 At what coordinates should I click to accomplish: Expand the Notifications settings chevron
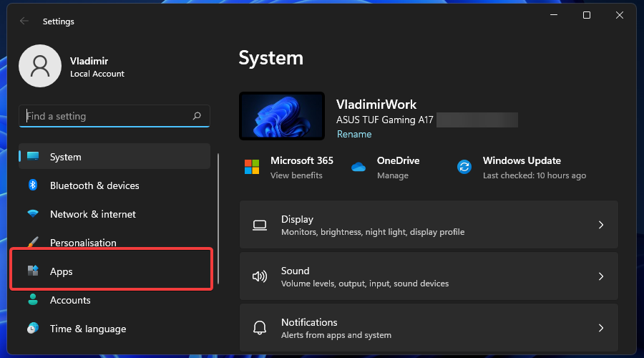(601, 328)
